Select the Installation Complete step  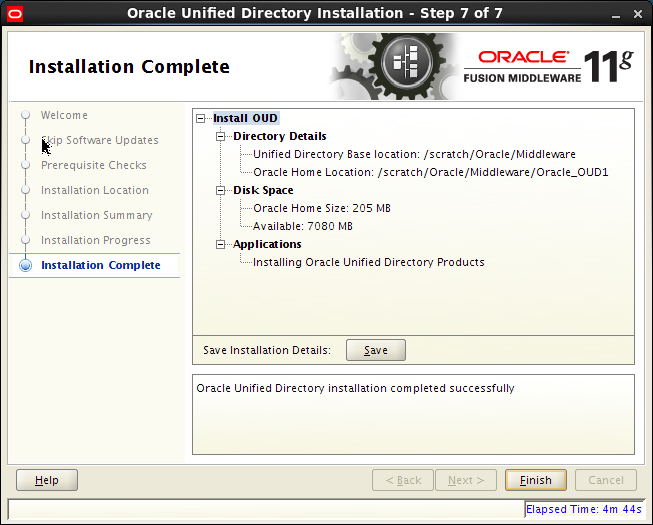click(101, 265)
